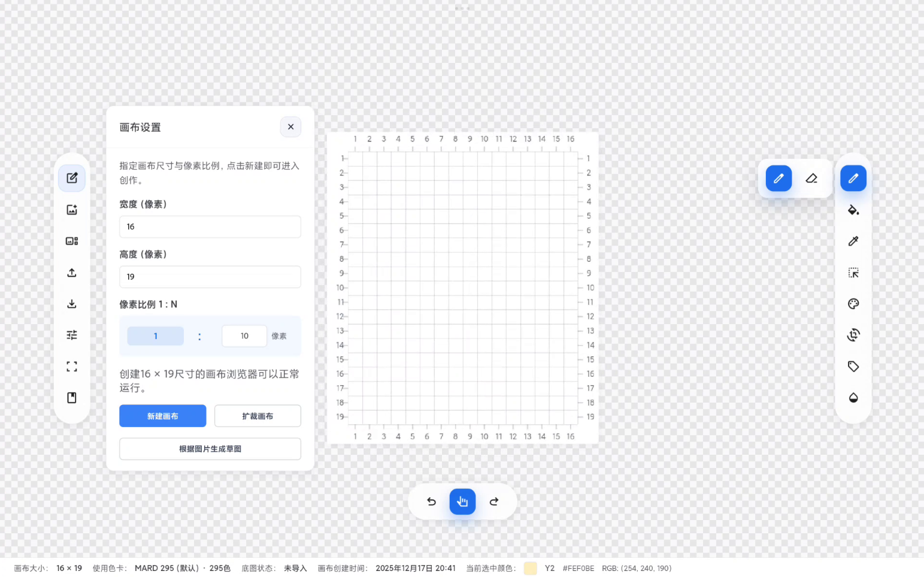Click the upload icon in left sidebar
The image size is (924, 577).
tap(72, 273)
